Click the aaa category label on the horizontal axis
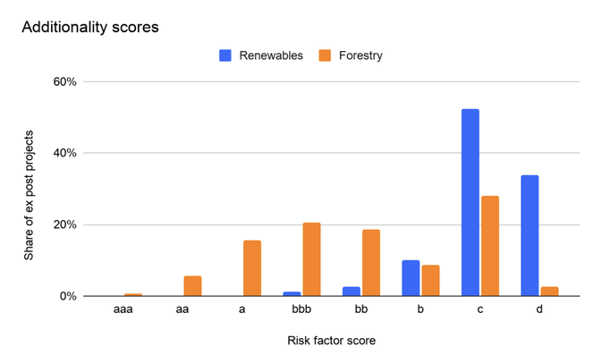 (123, 309)
